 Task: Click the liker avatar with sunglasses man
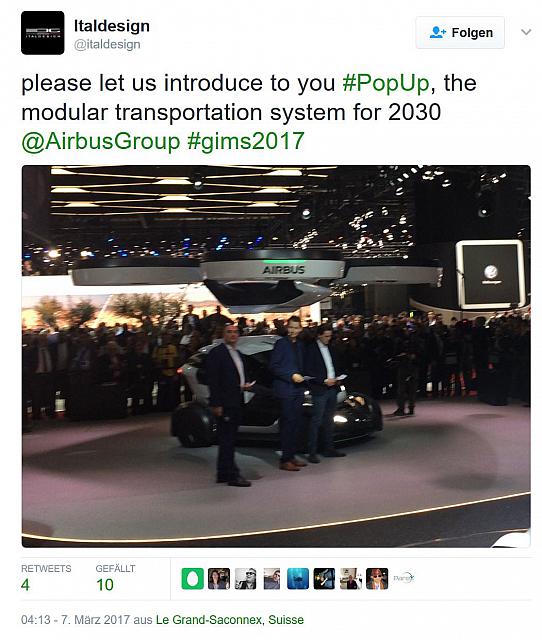(x=245, y=578)
